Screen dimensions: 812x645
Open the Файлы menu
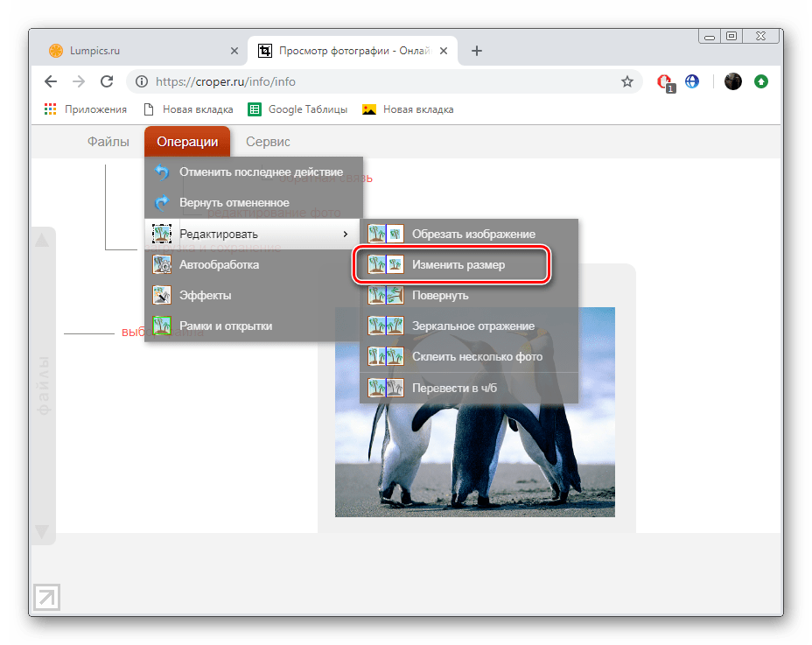pyautogui.click(x=108, y=142)
